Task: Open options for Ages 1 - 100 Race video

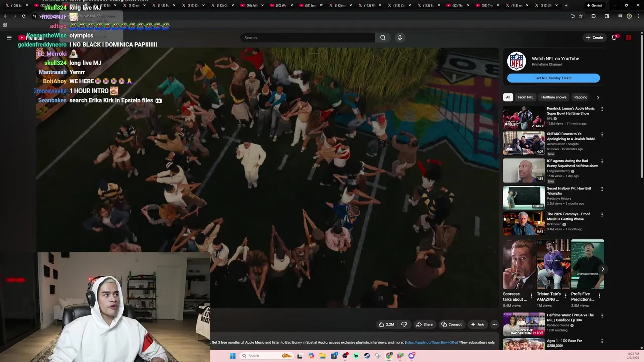Action: click(602, 341)
